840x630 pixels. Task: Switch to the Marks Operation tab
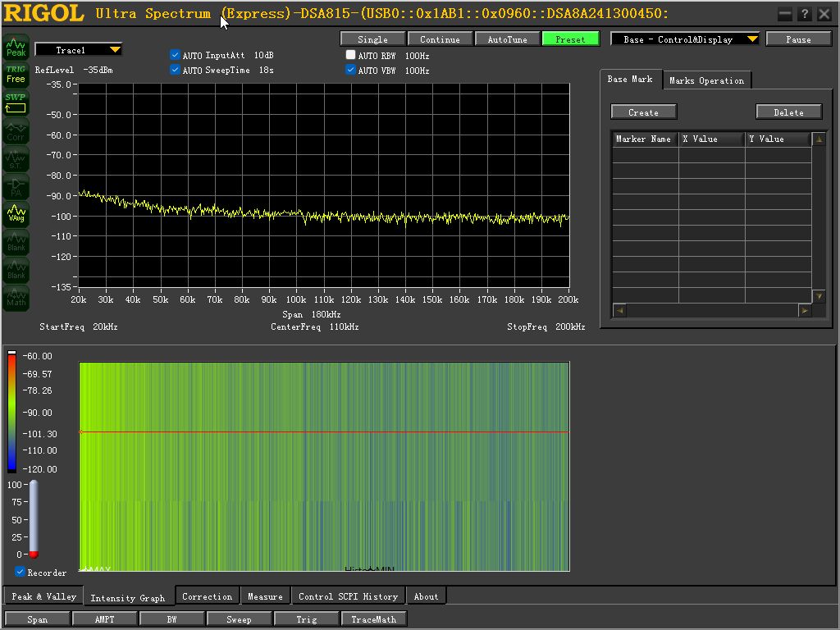(706, 80)
